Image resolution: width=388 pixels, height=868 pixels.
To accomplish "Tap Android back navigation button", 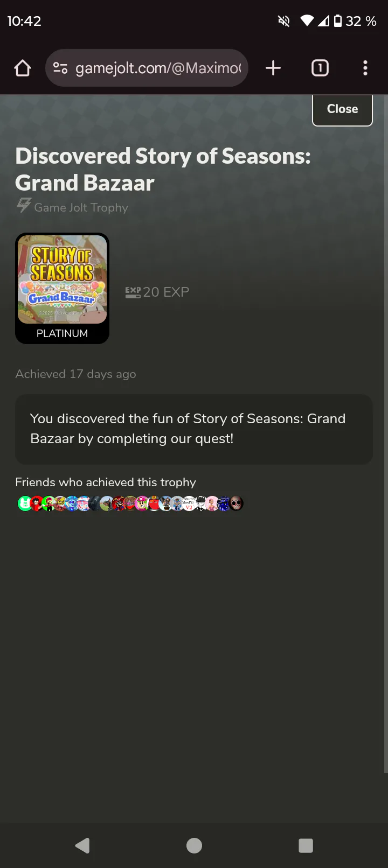I will [x=82, y=845].
